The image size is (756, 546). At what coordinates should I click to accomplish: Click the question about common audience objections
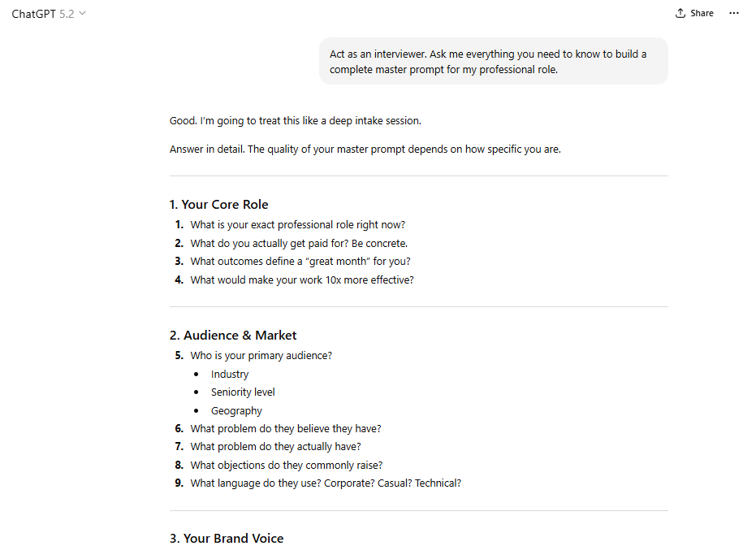tap(287, 464)
